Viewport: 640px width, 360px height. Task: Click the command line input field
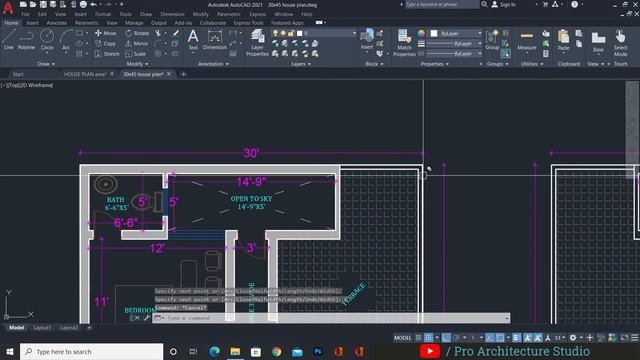coord(331,318)
